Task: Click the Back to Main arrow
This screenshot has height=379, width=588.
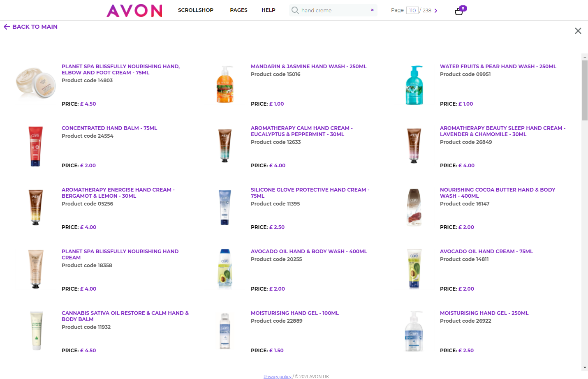Action: 7,27
